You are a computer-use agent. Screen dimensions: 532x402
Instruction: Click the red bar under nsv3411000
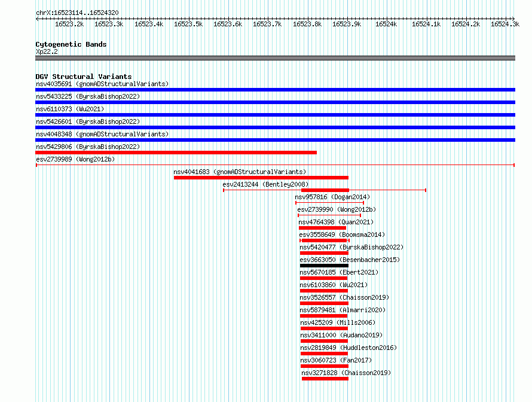click(x=325, y=341)
